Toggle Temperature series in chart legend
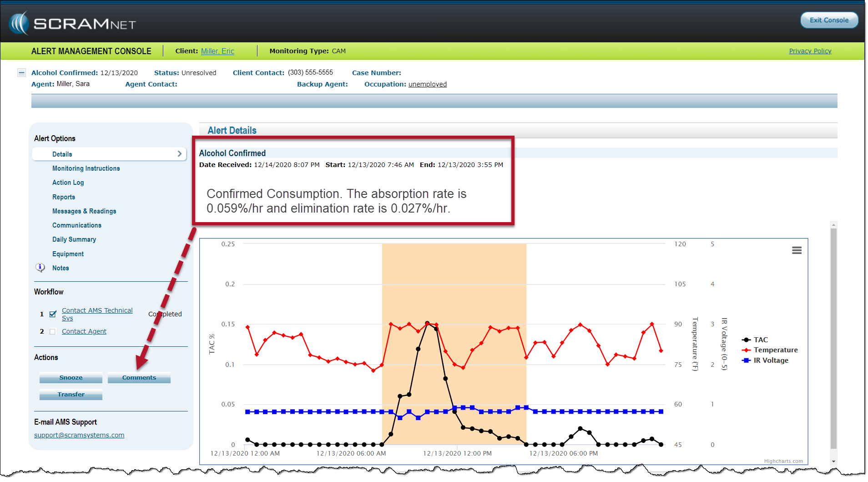 click(775, 350)
